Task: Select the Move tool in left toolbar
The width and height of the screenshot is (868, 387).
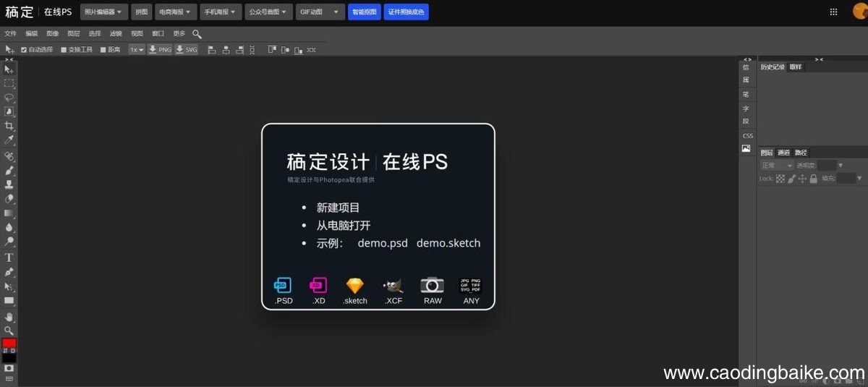Action: click(x=9, y=69)
